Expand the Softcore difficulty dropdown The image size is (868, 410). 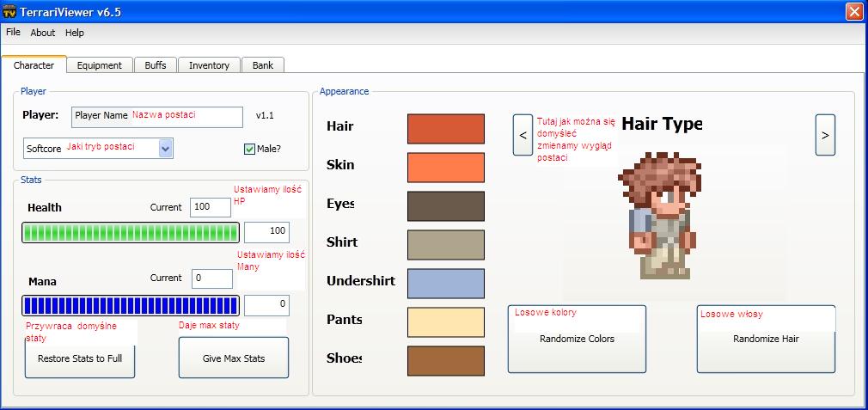[166, 149]
